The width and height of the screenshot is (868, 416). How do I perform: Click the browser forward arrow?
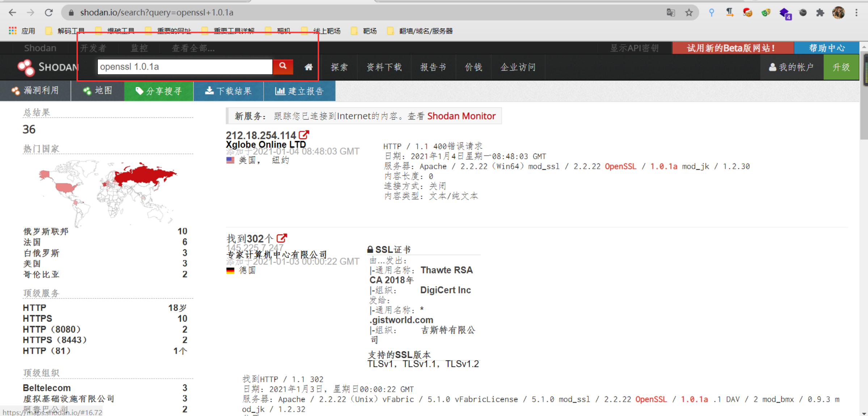(30, 12)
